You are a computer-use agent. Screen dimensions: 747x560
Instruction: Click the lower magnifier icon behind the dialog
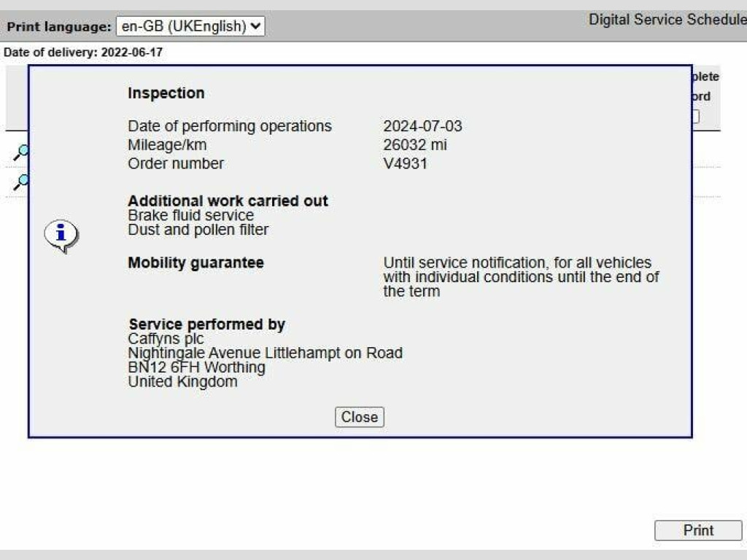(x=21, y=181)
